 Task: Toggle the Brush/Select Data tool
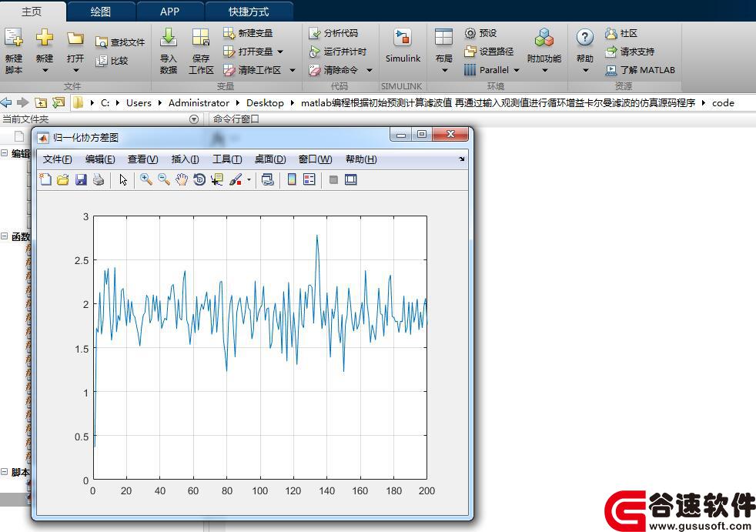pyautogui.click(x=236, y=180)
